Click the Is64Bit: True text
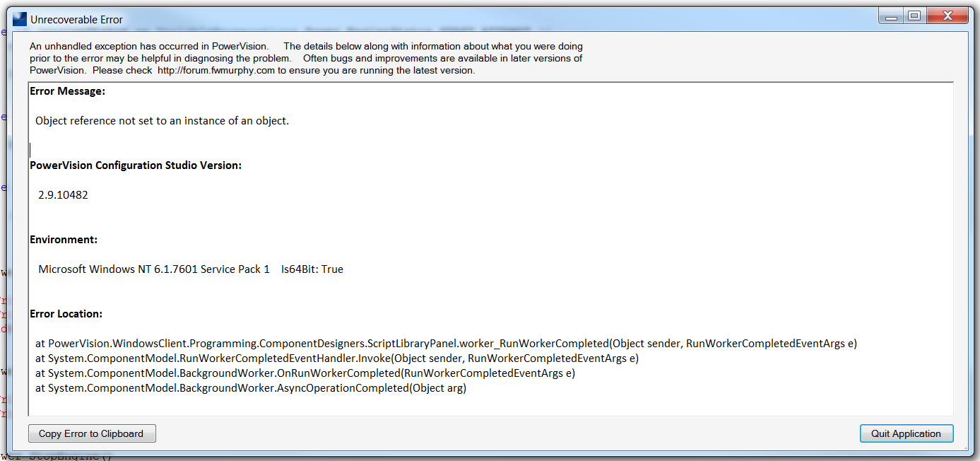 [x=312, y=269]
